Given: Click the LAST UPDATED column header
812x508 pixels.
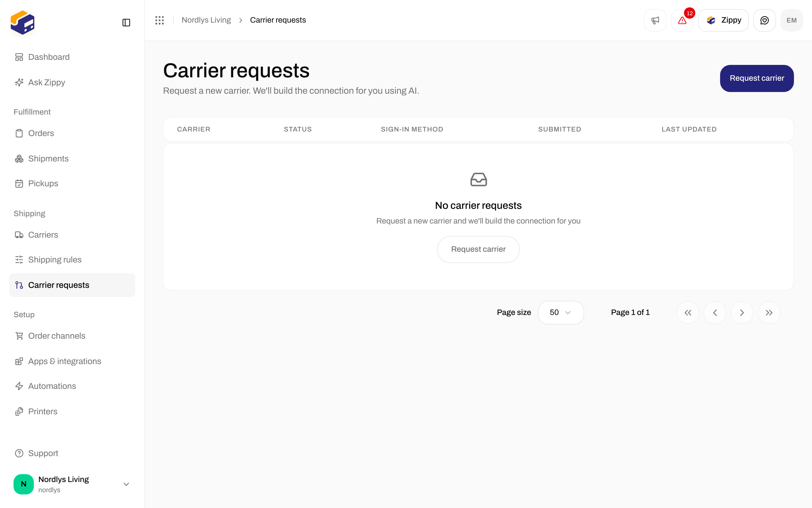Looking at the screenshot, I should point(689,129).
